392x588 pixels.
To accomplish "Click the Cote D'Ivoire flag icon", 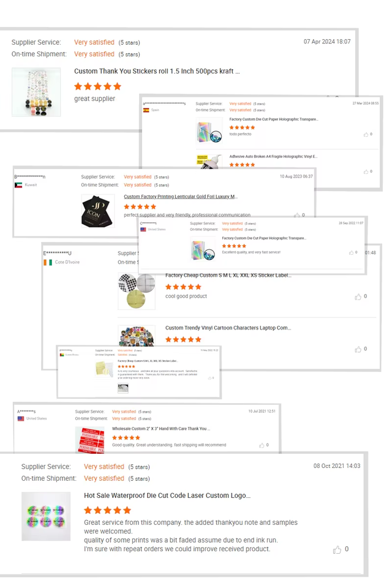I will click(48, 262).
